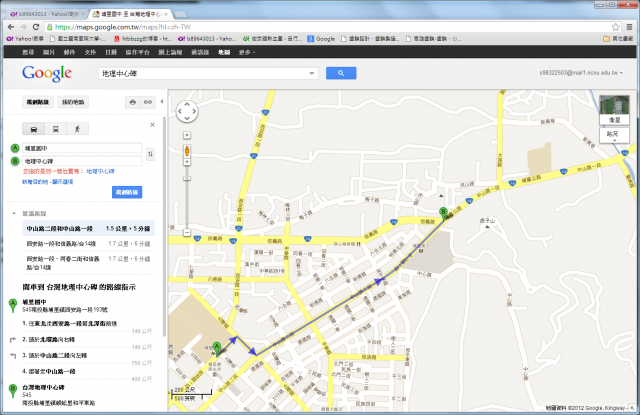Screen dimensions: 640x415
Task: Open 文件 in the Google bar
Action: click(x=90, y=52)
